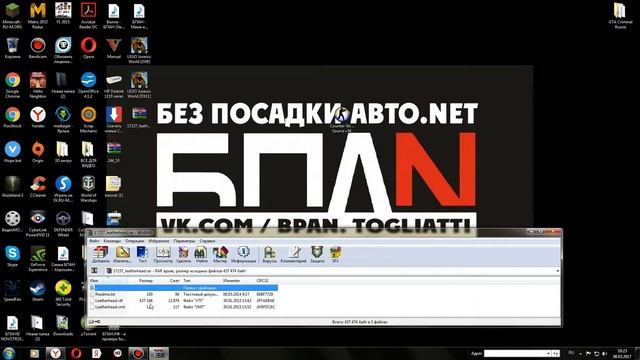The image size is (640, 360).
Task: Open the GTA Criminal Russia desktop folder
Action: tap(620, 16)
